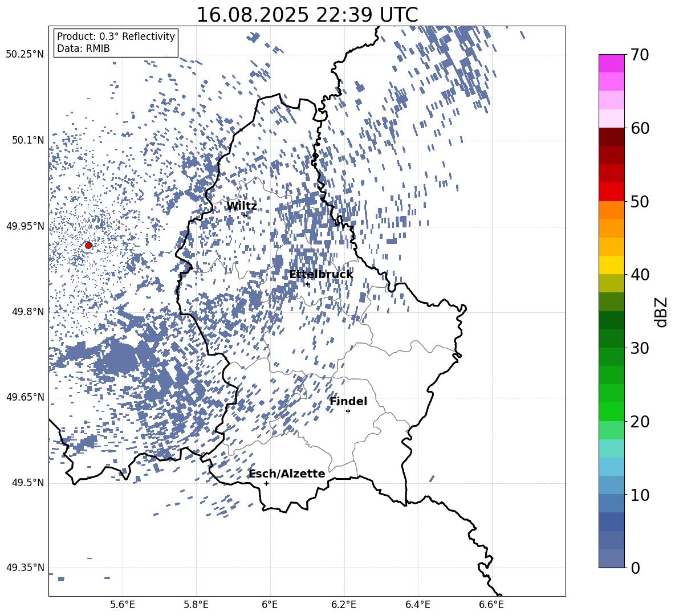Click the 49.5°N latitude label
675x616 pixels.
coord(28,483)
